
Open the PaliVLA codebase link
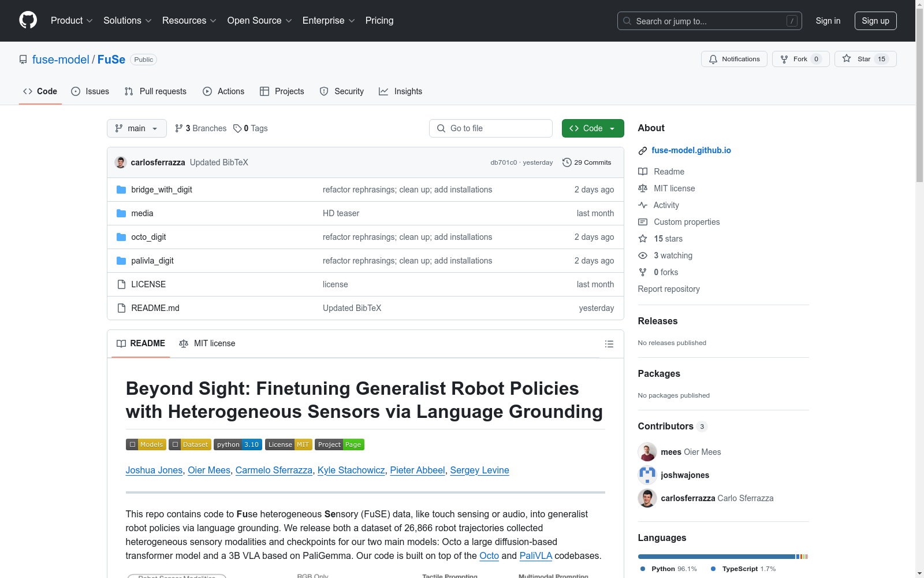point(536,555)
